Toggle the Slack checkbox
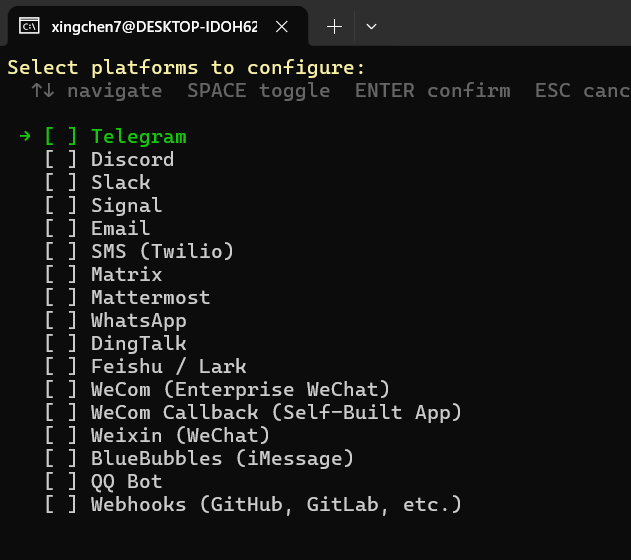 [x=60, y=182]
